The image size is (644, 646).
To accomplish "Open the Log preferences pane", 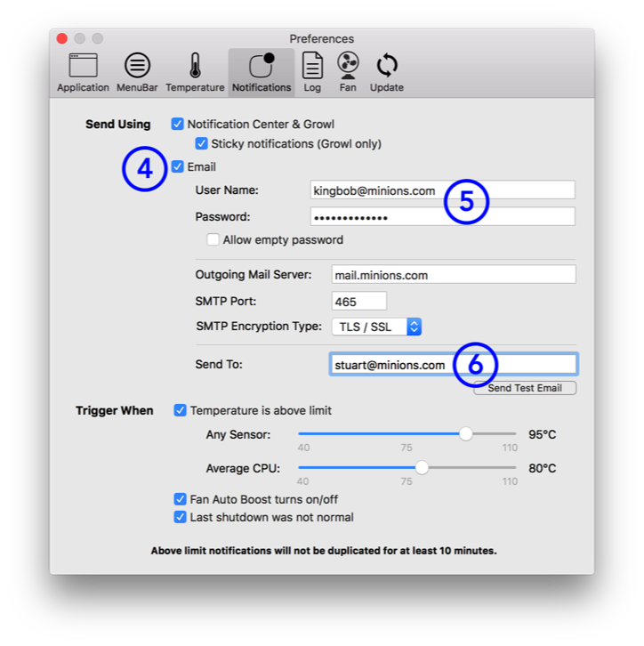I will [x=312, y=72].
